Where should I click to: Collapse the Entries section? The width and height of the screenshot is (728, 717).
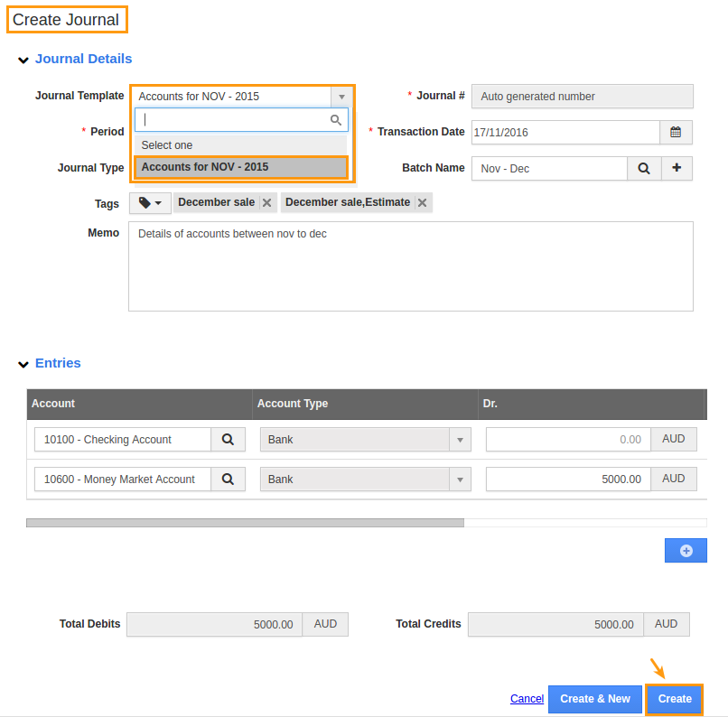click(23, 364)
